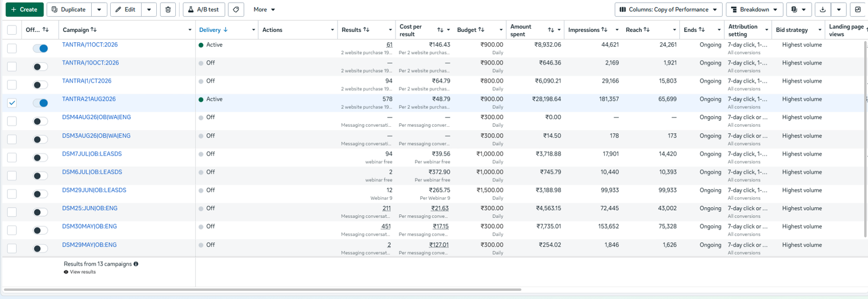Click the A/B test button
This screenshot has width=868, height=299.
203,10
